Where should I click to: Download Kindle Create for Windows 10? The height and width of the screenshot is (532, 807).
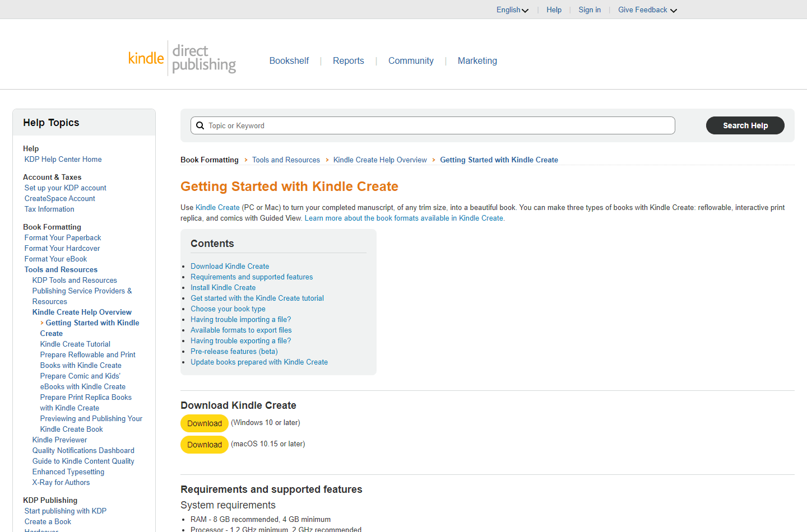click(x=205, y=423)
